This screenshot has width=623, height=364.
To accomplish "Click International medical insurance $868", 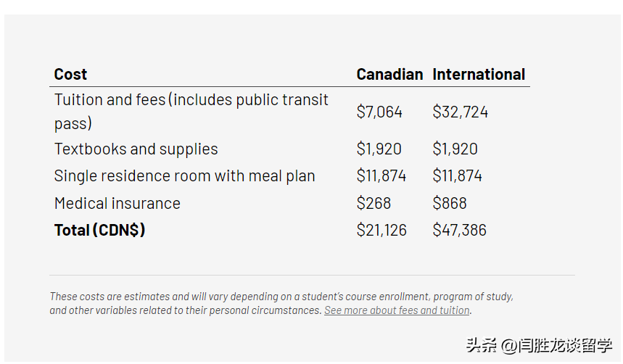I will [x=450, y=203].
